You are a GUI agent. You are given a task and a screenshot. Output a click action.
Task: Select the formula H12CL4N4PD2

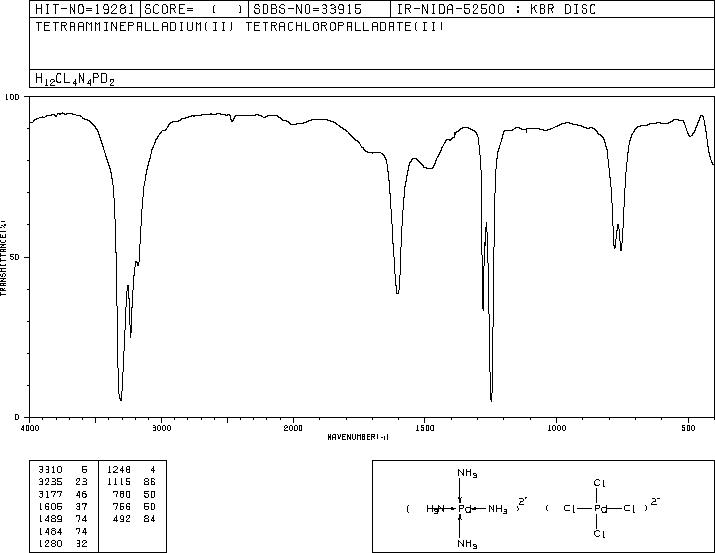point(75,79)
